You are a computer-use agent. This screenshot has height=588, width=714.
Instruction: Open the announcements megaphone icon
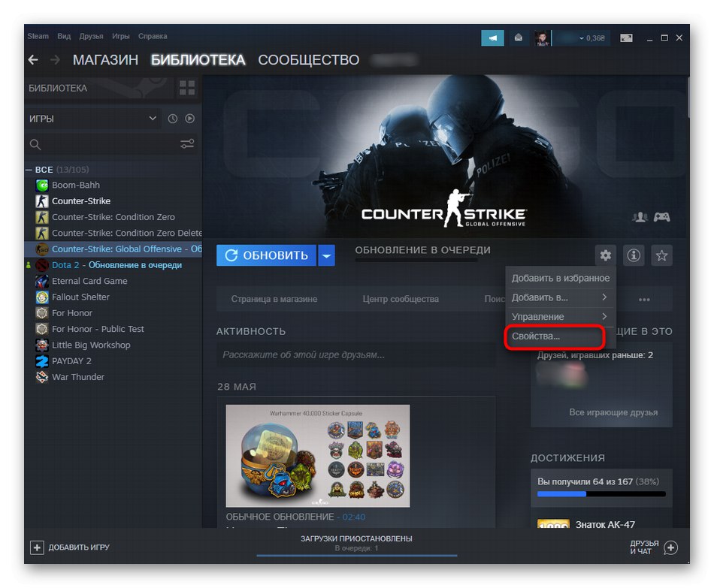pos(492,38)
